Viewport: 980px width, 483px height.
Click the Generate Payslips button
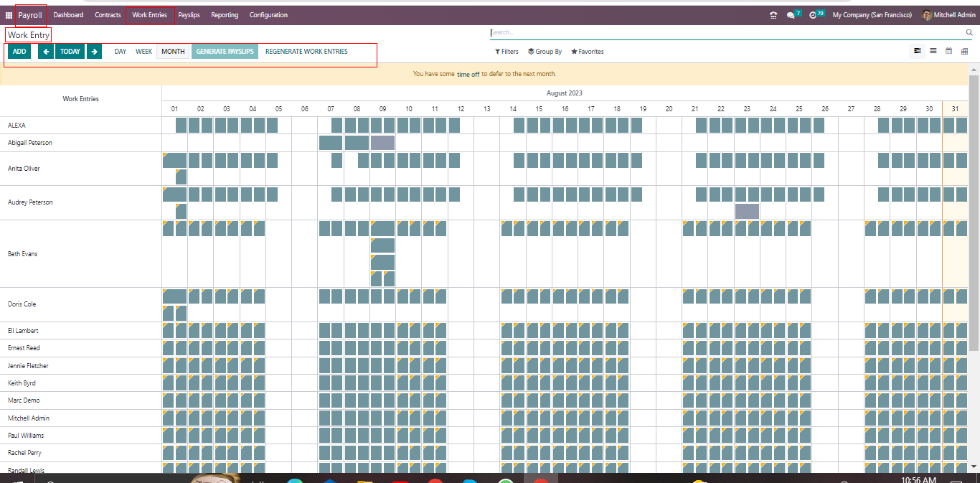tap(225, 52)
